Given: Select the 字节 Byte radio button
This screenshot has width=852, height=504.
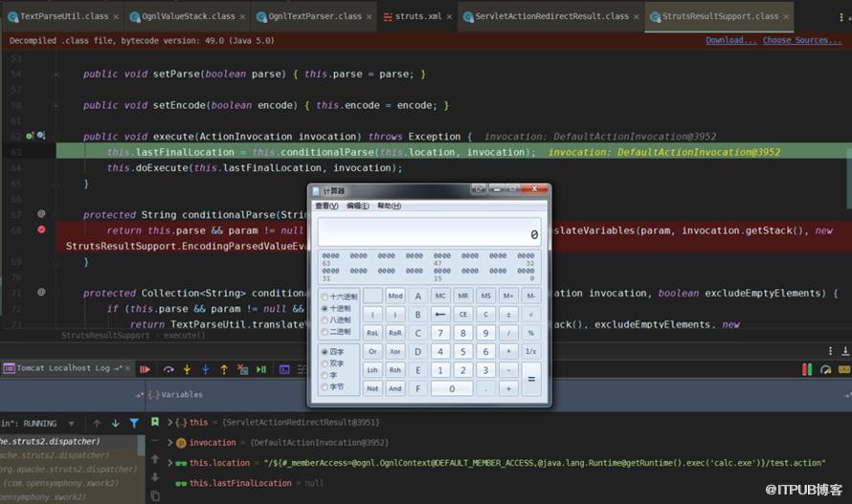Looking at the screenshot, I should [325, 386].
